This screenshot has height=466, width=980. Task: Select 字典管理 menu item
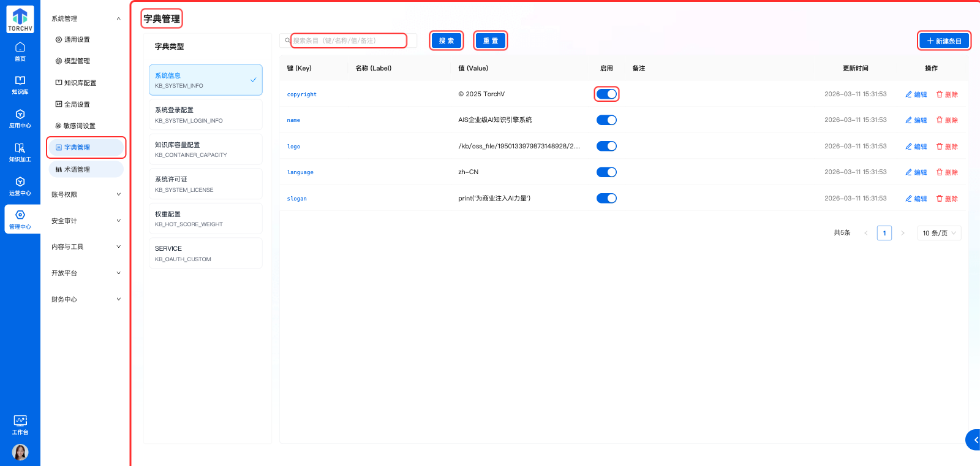(86, 147)
